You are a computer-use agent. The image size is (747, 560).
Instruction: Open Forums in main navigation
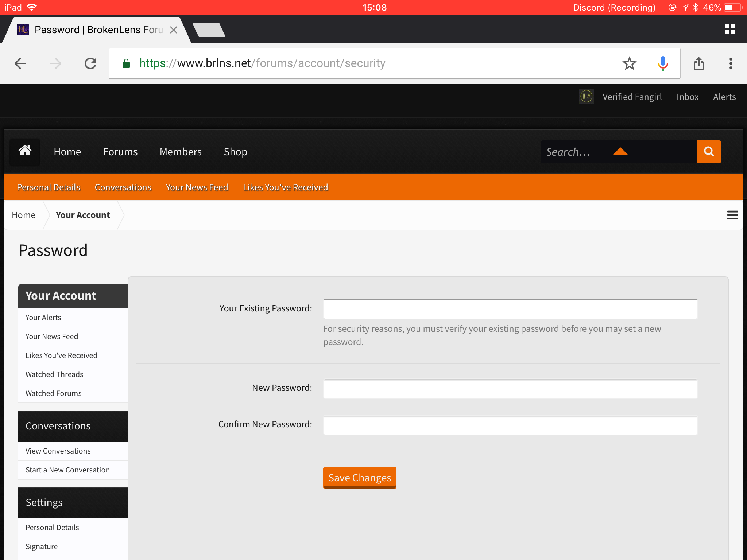pos(120,152)
